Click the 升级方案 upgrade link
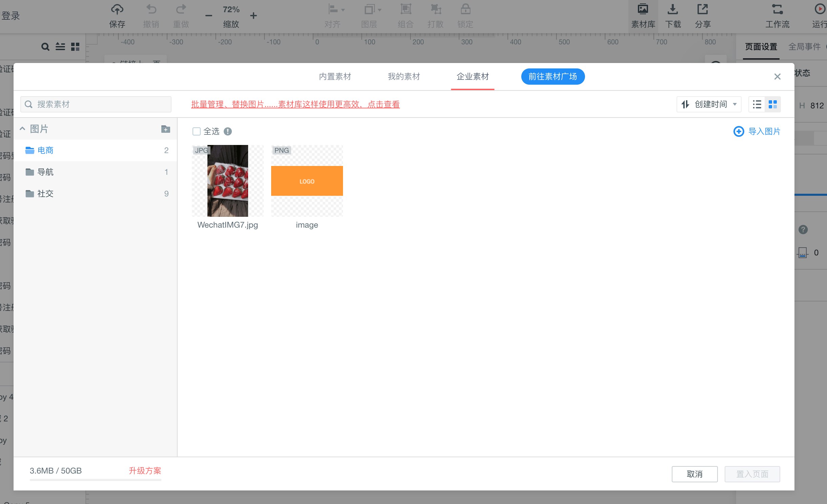This screenshot has height=504, width=827. tap(145, 471)
